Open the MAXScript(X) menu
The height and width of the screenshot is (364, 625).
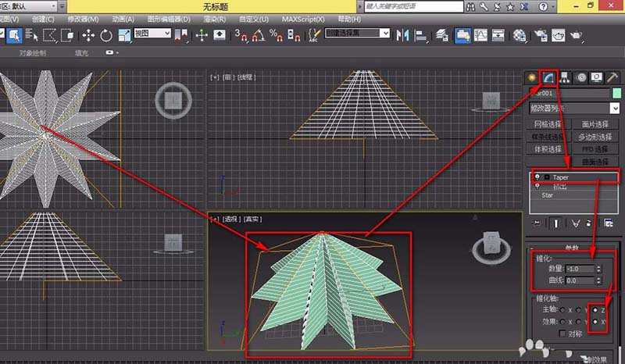(303, 19)
